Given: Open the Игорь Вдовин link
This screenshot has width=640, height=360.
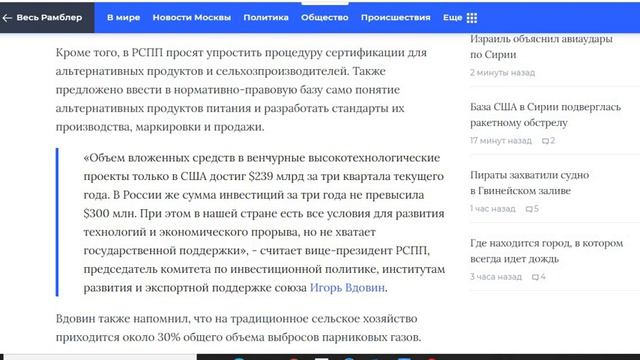Looking at the screenshot, I should [x=347, y=287].
